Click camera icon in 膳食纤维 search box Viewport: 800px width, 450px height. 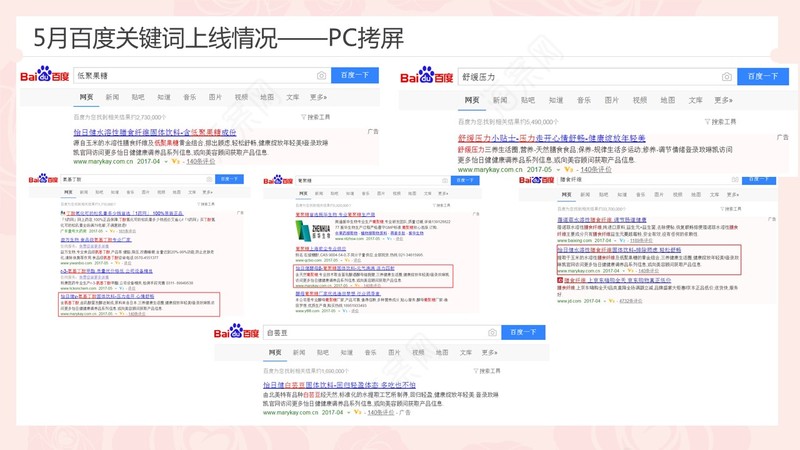point(735,180)
